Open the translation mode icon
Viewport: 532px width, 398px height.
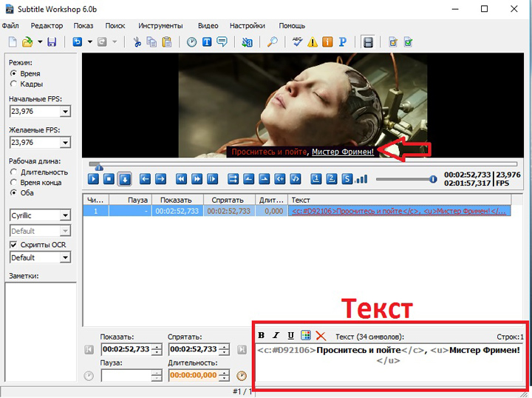pos(247,42)
